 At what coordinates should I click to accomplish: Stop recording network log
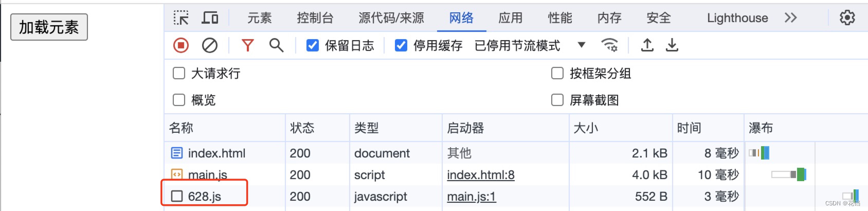tap(181, 45)
